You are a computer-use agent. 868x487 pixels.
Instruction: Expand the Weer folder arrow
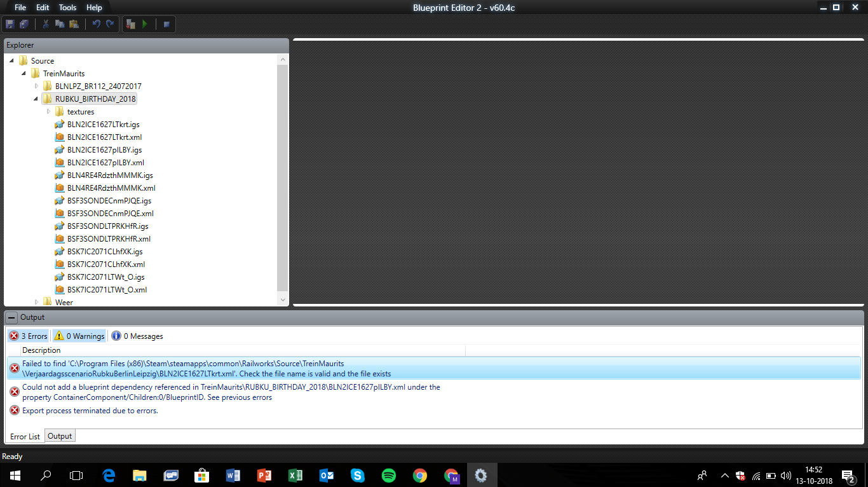[x=36, y=302]
